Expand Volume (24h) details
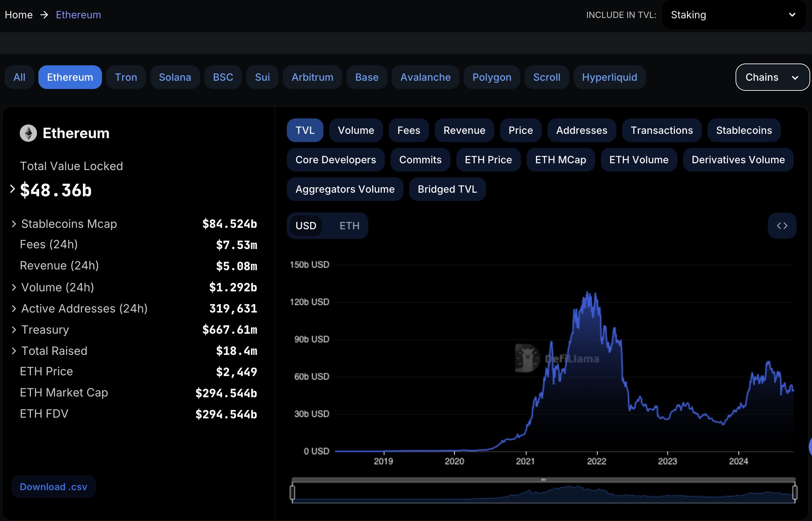This screenshot has height=521, width=812. point(14,287)
